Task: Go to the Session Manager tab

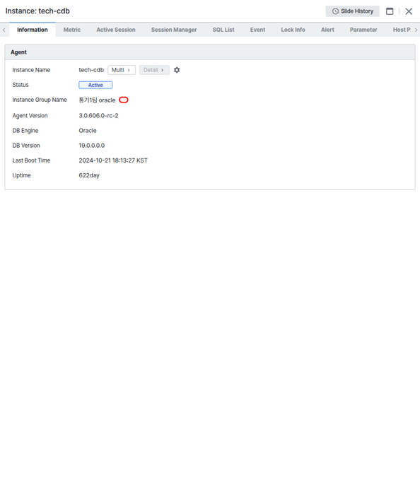Action: [x=174, y=30]
